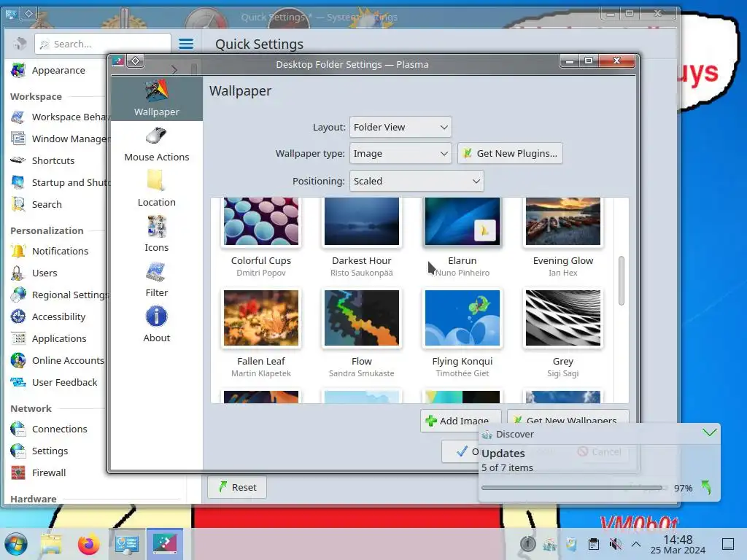Click the Add Image button
Image resolution: width=747 pixels, height=560 pixels.
tap(460, 421)
